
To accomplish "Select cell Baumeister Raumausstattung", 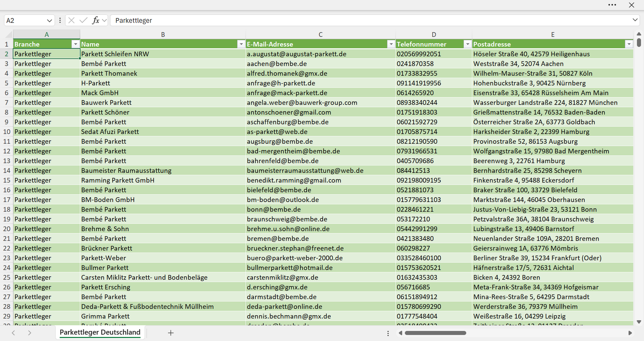I will tap(163, 170).
